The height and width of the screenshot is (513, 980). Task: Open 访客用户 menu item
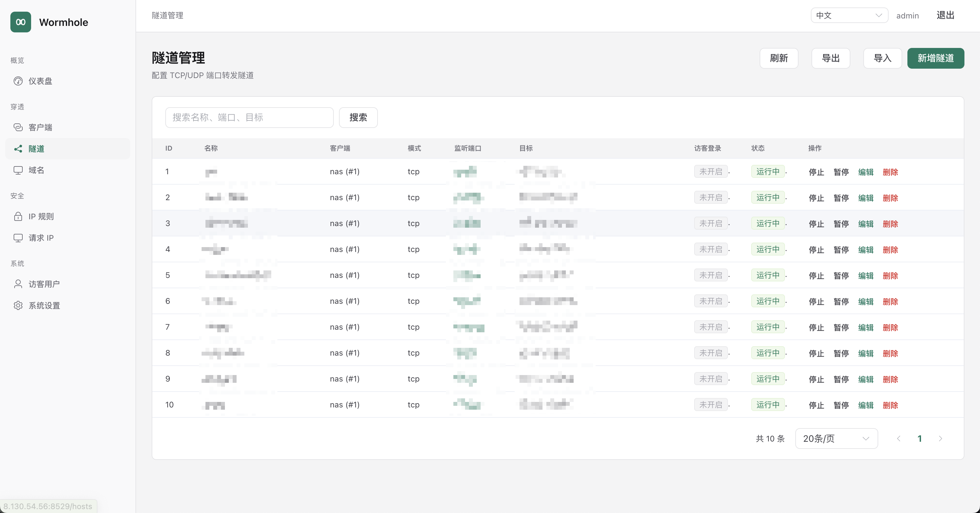pyautogui.click(x=68, y=284)
